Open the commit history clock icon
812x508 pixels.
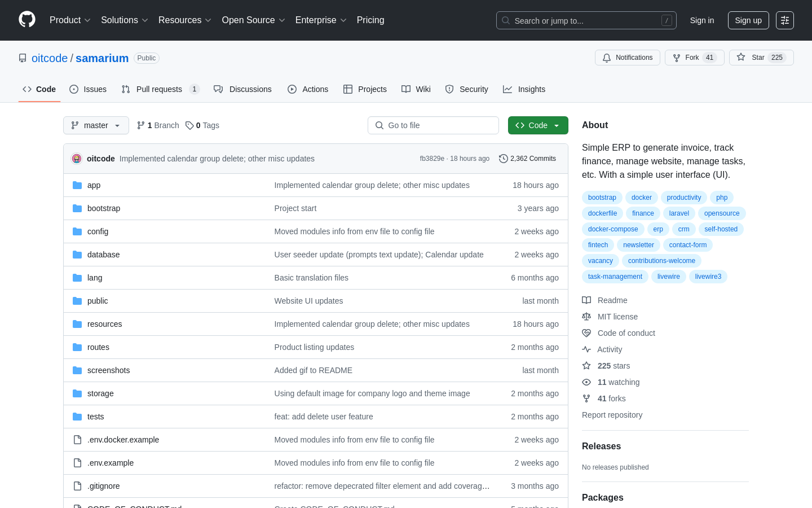point(504,159)
